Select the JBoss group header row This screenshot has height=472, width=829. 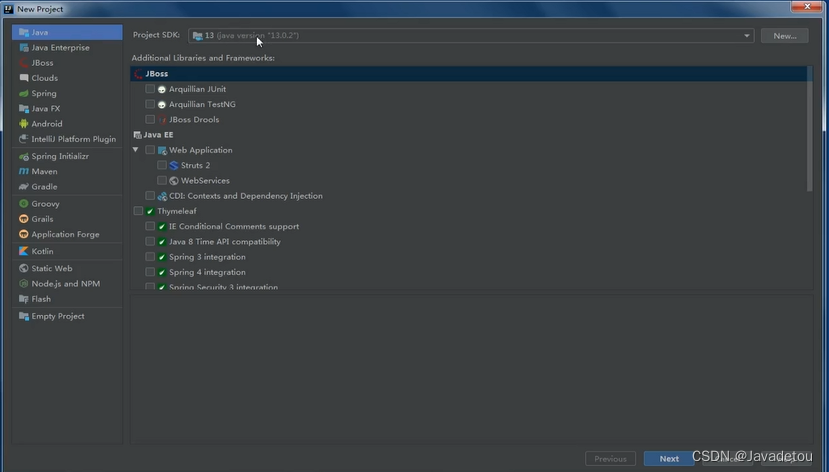[x=468, y=74]
